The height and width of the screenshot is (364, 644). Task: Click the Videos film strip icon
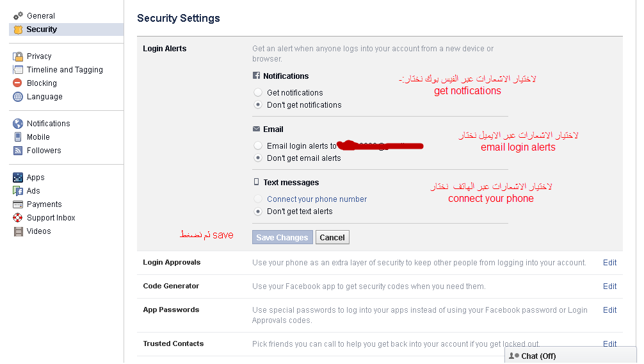pyautogui.click(x=18, y=231)
